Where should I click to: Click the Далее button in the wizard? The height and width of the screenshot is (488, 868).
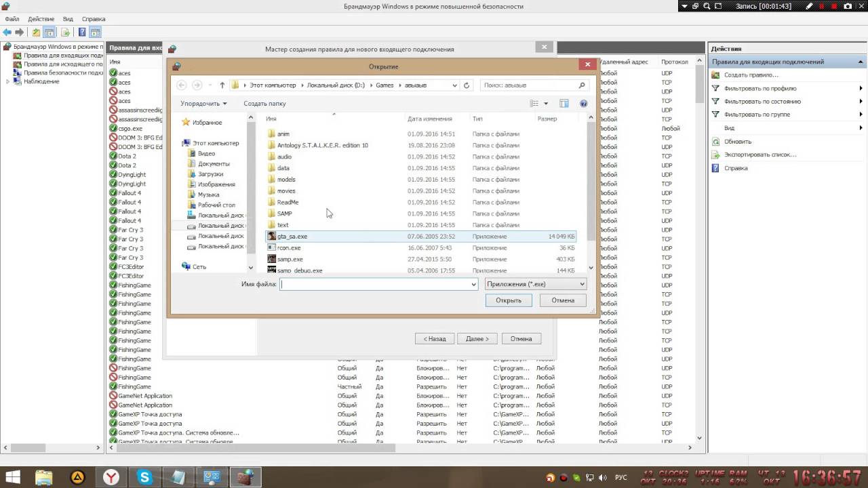pyautogui.click(x=477, y=338)
